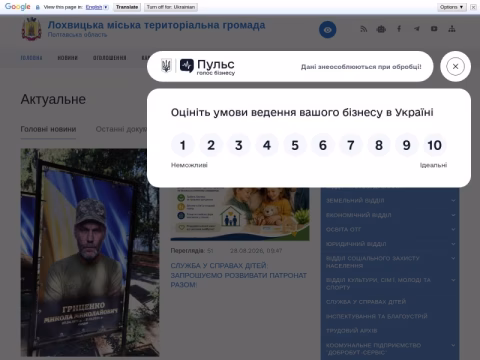Rate business conditions as 4

click(267, 145)
